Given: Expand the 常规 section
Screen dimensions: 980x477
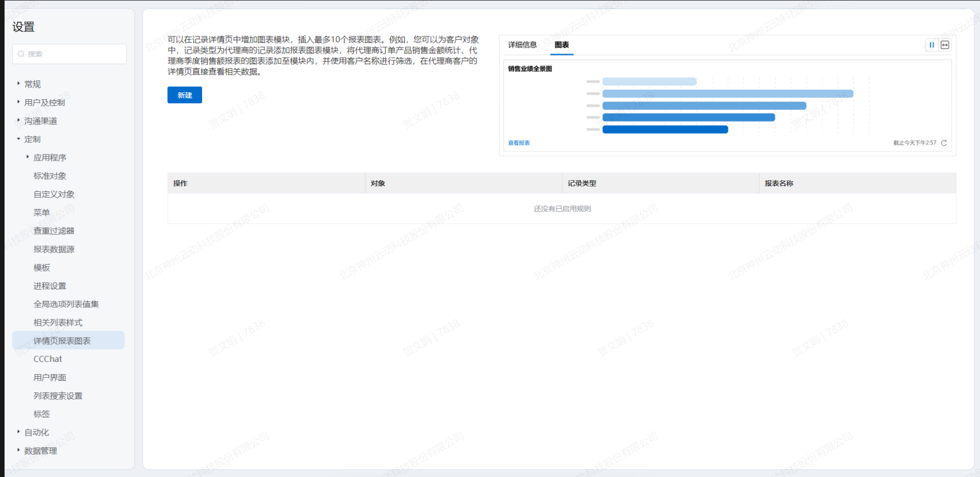Looking at the screenshot, I should point(19,84).
